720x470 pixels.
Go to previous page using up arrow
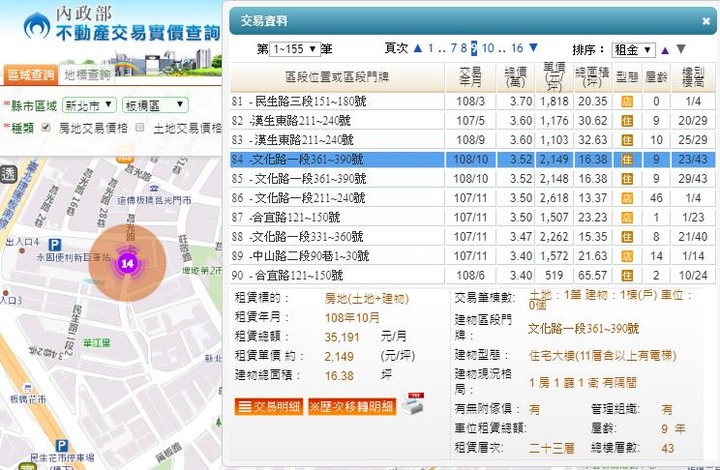[x=417, y=48]
